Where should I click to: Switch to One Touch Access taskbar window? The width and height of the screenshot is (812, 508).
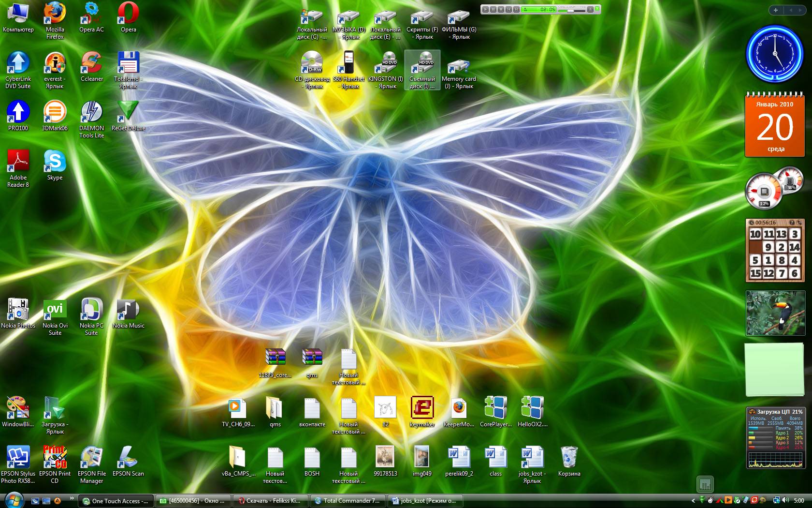tap(116, 501)
